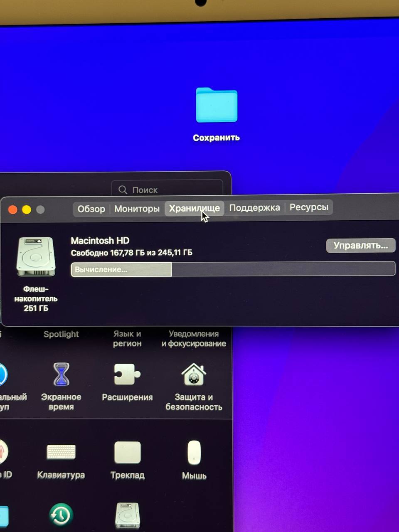Open Мышь preferences icon

point(194,452)
